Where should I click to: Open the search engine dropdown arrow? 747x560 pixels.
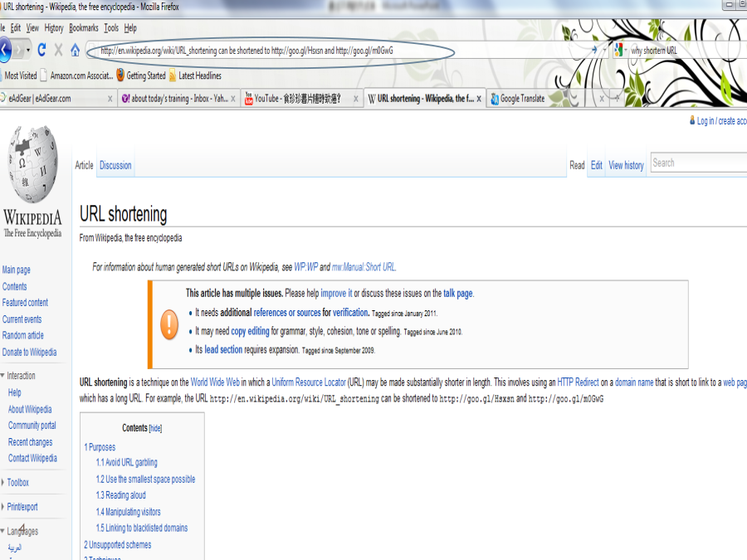point(626,50)
